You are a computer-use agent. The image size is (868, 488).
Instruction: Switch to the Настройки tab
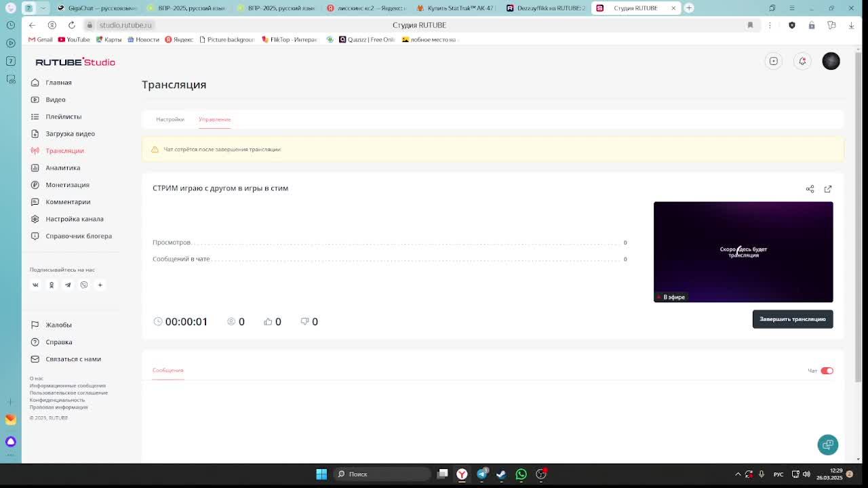170,119
